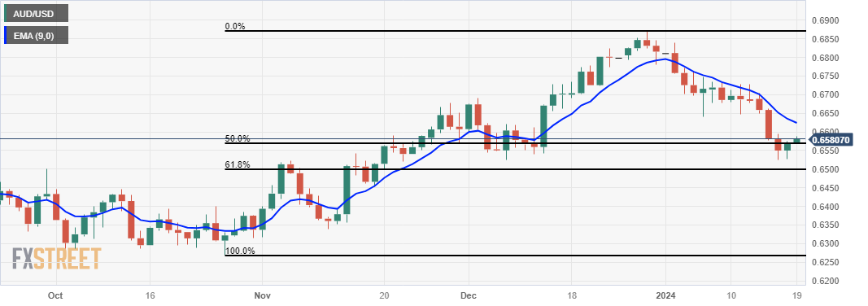Click the 100.0% Fibonacci level label
The width and height of the screenshot is (868, 306).
click(x=239, y=251)
